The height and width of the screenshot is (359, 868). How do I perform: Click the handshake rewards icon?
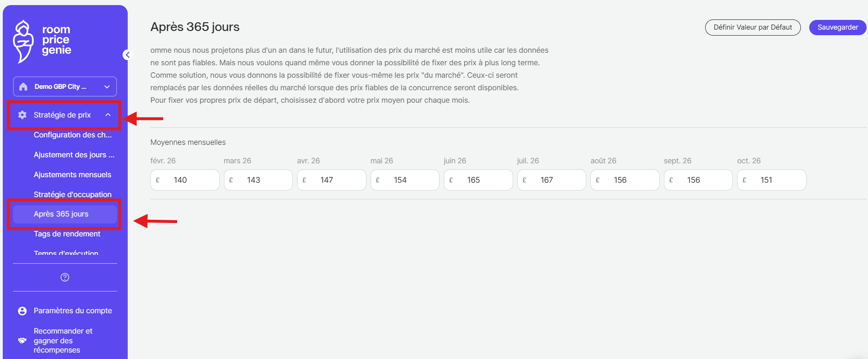(22, 340)
